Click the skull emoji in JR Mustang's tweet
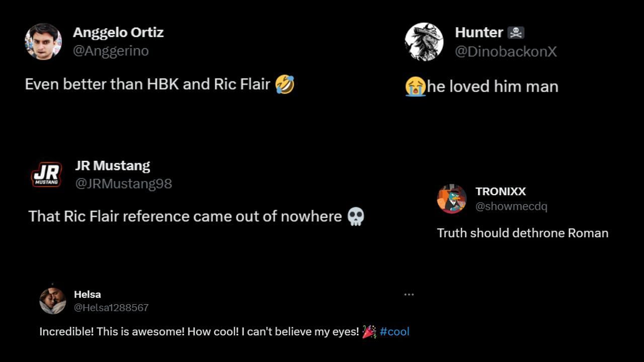 click(356, 217)
